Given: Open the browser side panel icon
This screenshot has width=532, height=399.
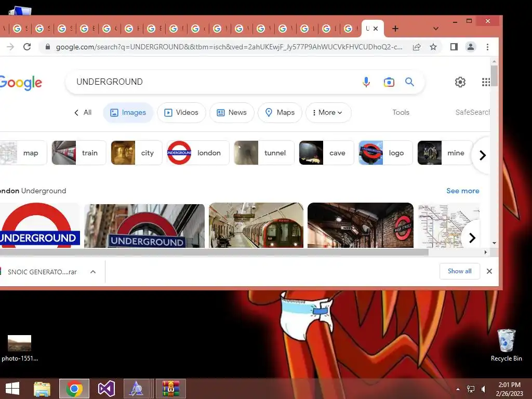Looking at the screenshot, I should click(x=454, y=47).
